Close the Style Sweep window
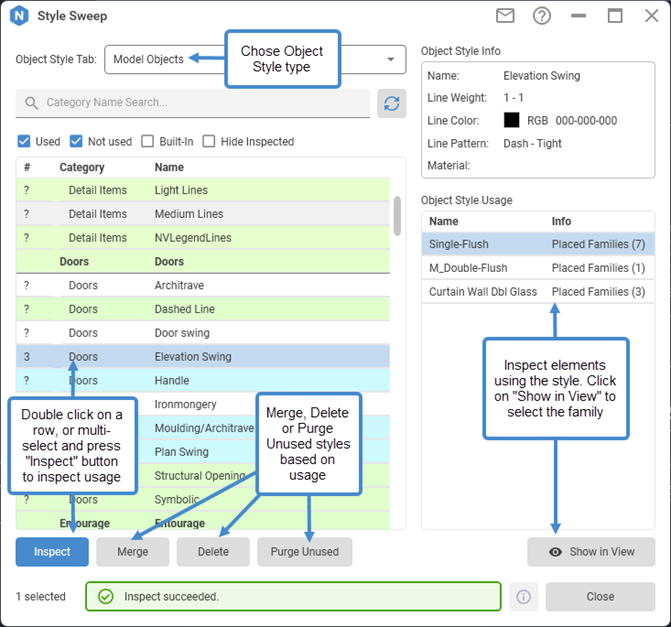Screen dimensions: 671x627 click(x=651, y=16)
